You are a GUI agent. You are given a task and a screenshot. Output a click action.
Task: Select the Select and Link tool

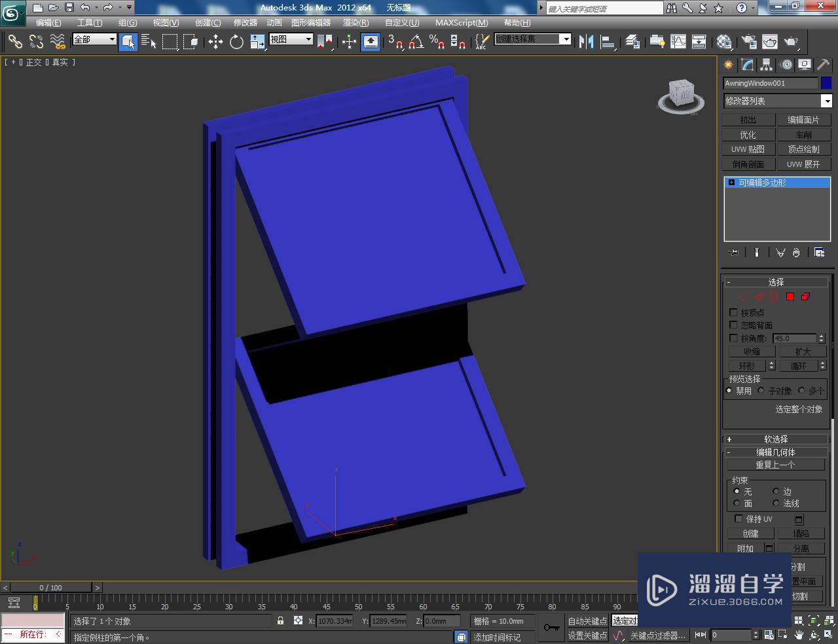[x=15, y=42]
